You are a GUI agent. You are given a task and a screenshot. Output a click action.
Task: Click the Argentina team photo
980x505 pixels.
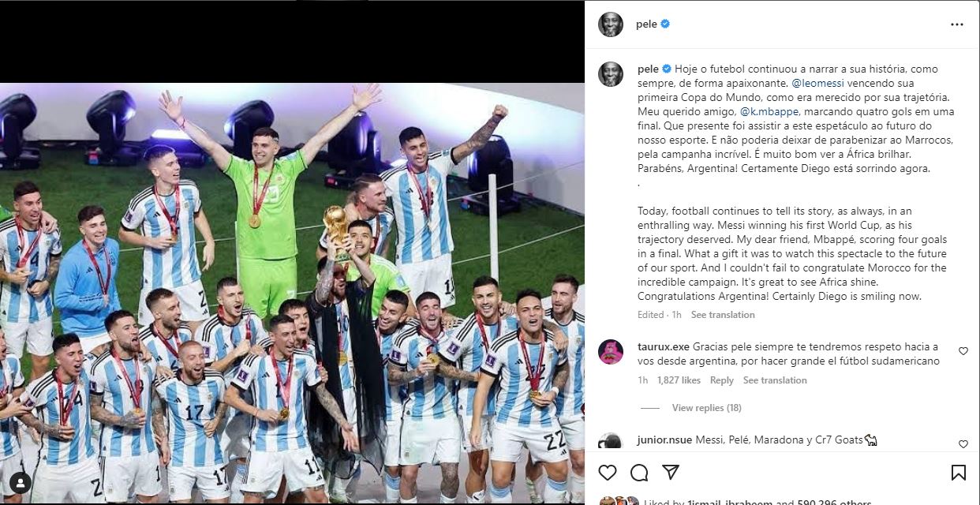pos(292,293)
